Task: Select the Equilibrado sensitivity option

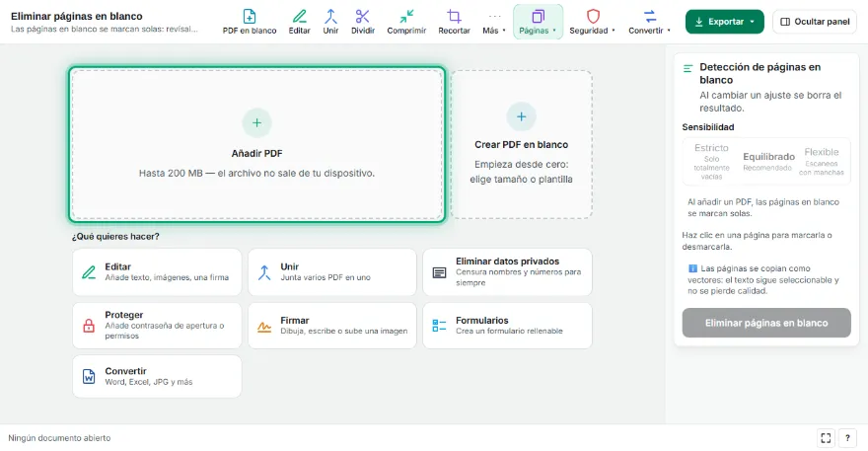Action: tap(769, 161)
